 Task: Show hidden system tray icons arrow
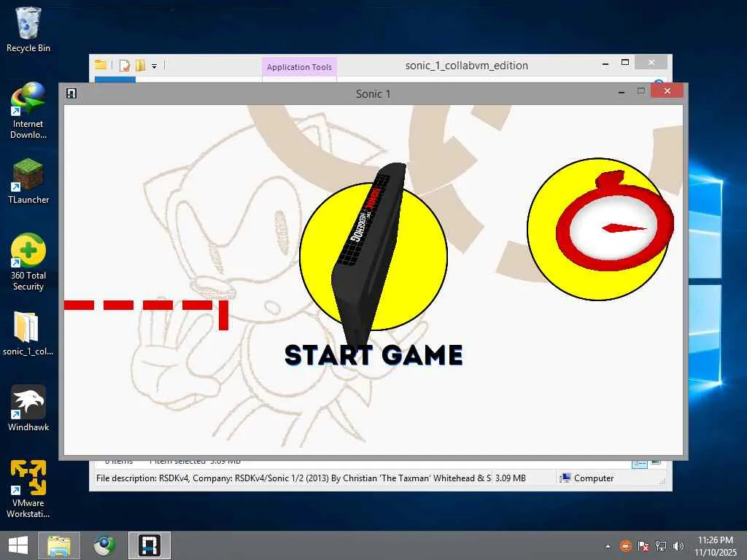click(608, 546)
